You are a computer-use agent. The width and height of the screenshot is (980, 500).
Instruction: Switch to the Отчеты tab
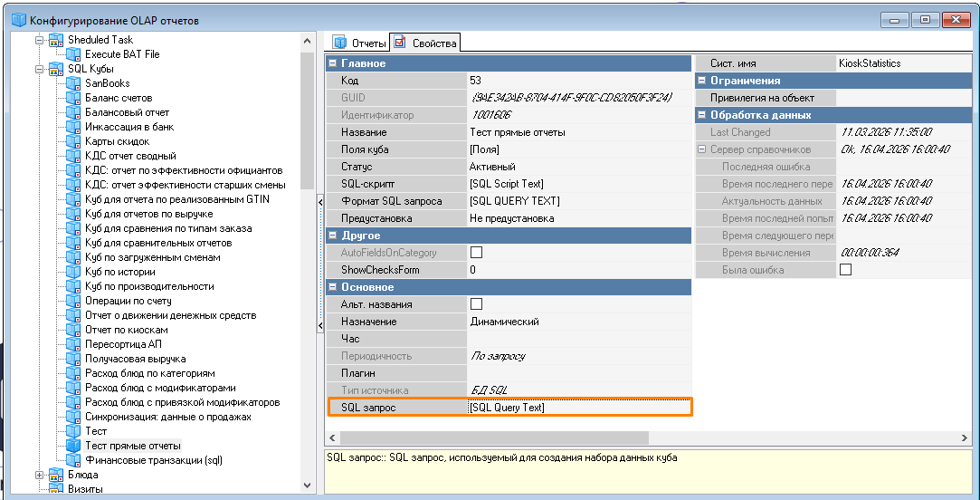359,43
